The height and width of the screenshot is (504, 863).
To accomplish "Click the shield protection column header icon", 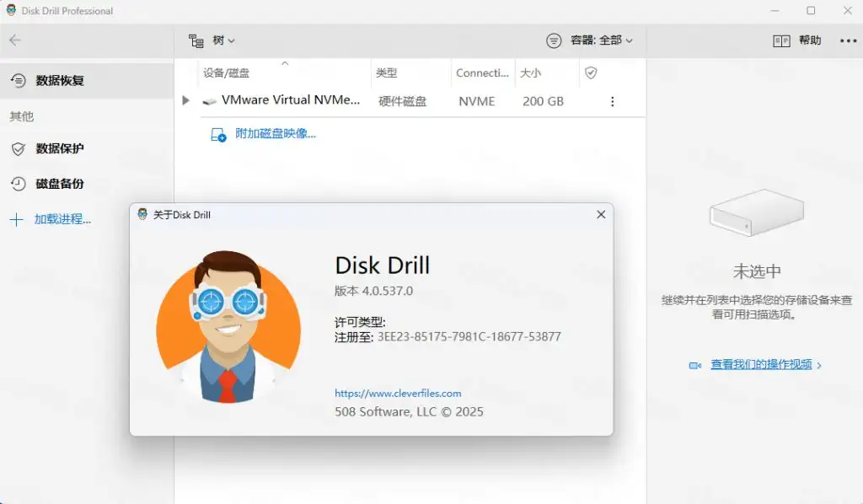I will coord(591,72).
